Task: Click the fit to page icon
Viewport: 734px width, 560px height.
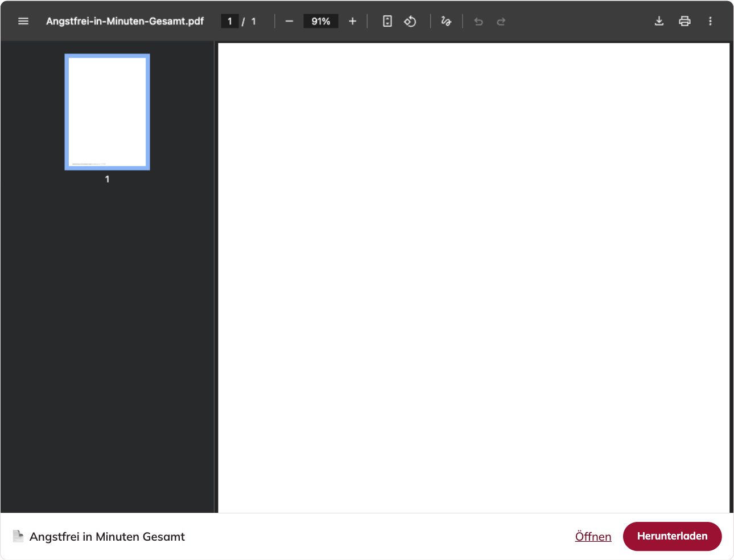Action: 387,21
